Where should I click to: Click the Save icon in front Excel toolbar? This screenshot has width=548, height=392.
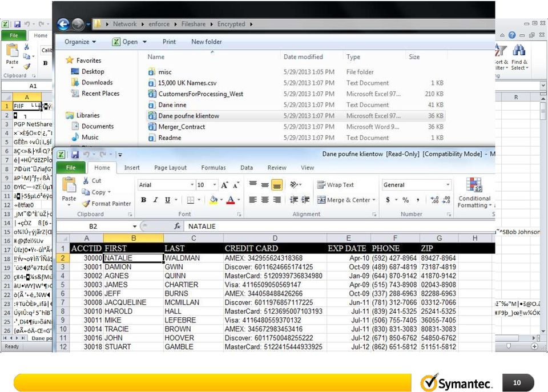(x=75, y=154)
